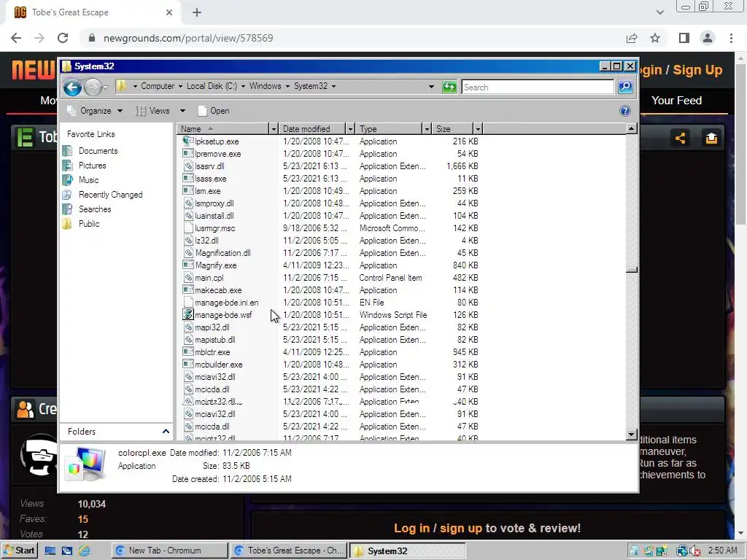Open the address bar history dropdown
Image resolution: width=747 pixels, height=560 pixels.
point(431,87)
